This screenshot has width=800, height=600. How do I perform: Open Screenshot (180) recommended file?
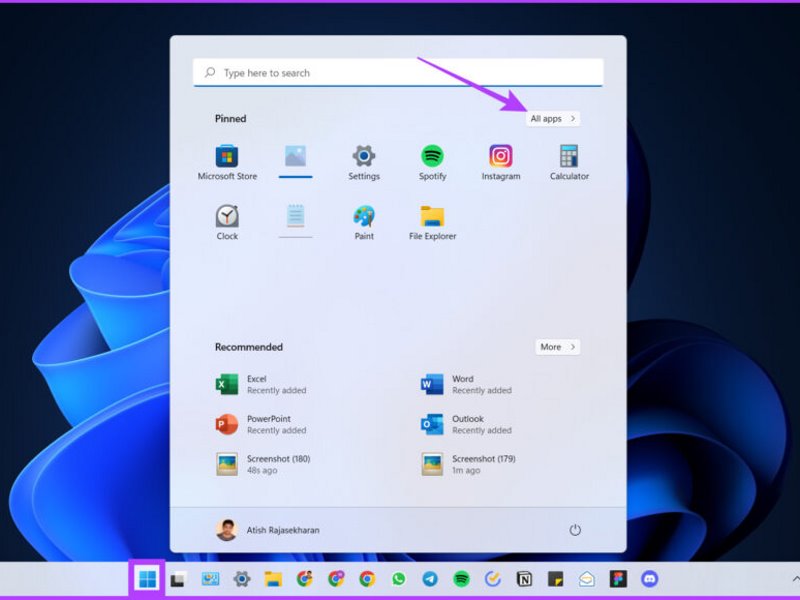click(x=263, y=464)
